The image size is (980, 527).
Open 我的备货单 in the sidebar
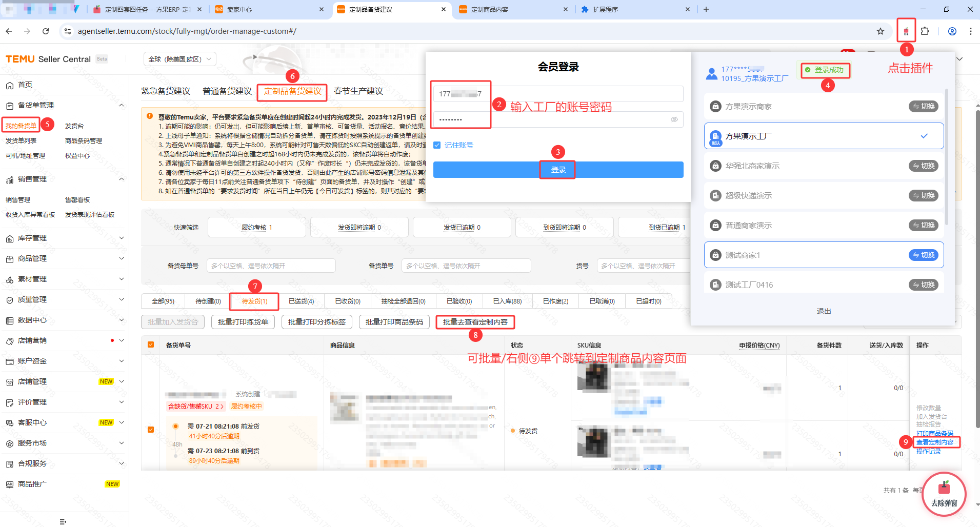[21, 126]
